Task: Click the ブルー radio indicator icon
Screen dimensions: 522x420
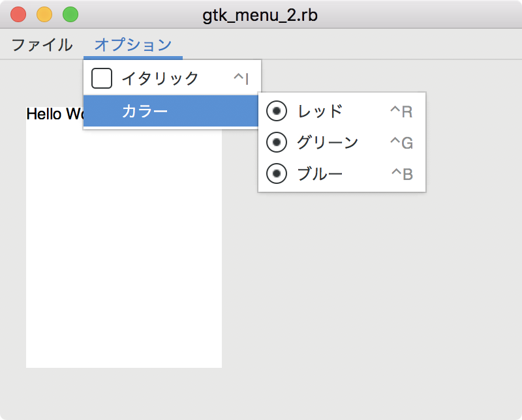Action: 277,174
